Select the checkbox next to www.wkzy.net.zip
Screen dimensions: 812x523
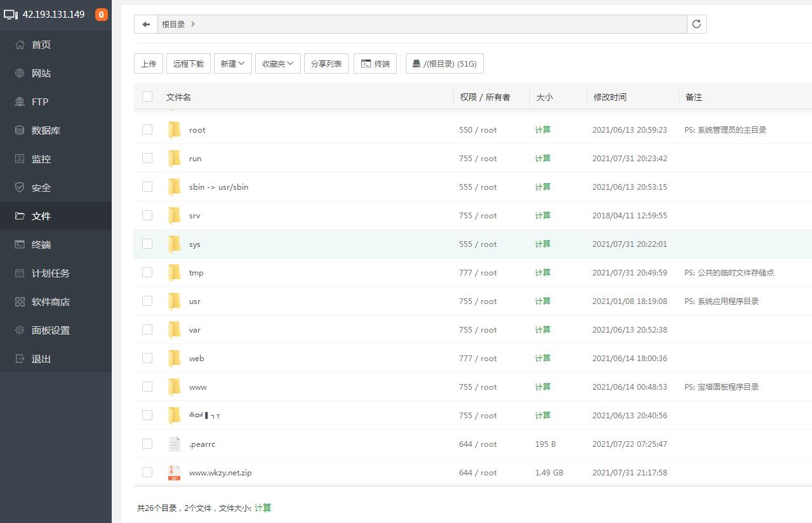[147, 472]
